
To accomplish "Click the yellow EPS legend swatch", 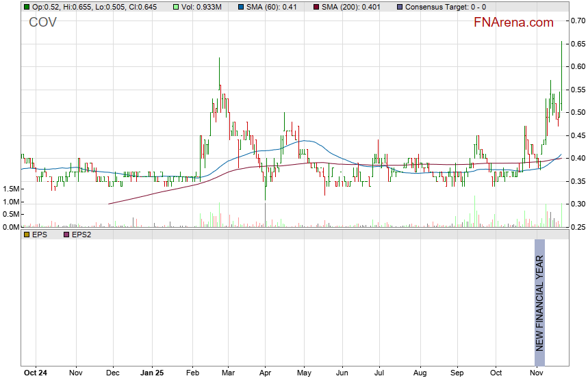I will (27, 235).
